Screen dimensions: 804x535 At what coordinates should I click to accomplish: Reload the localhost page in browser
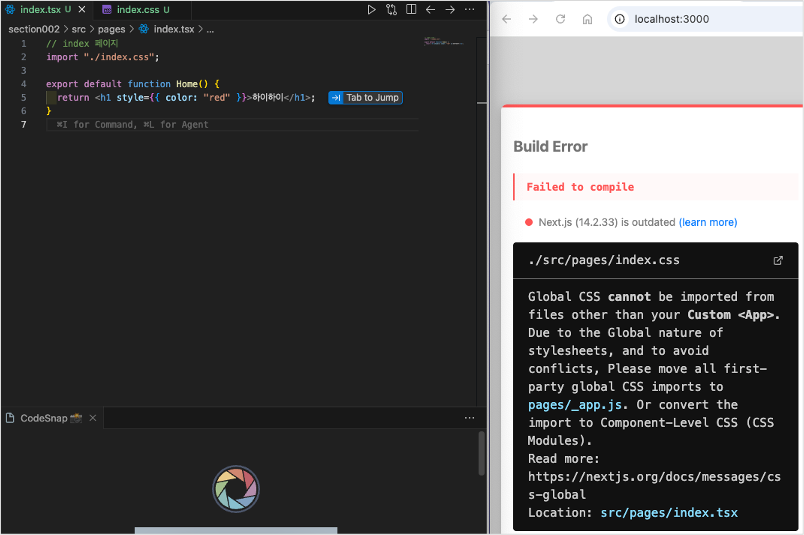click(560, 19)
